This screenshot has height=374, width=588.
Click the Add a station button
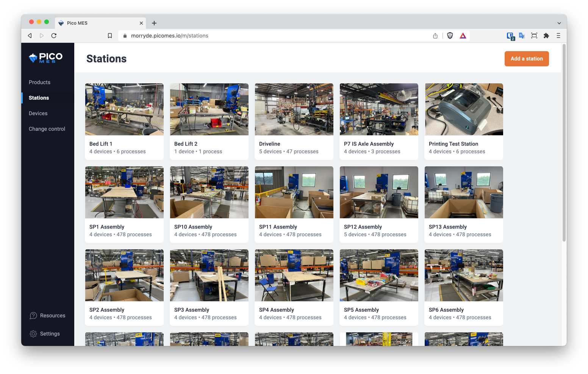coord(526,59)
